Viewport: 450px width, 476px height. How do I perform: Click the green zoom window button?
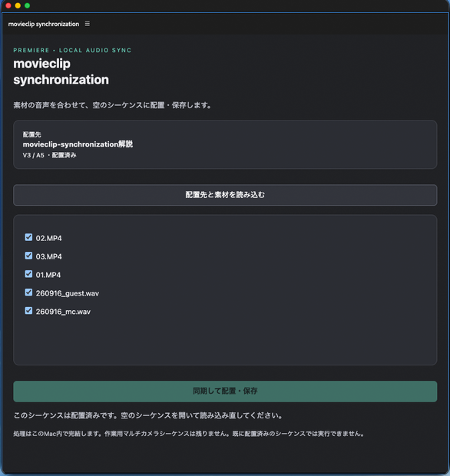tap(27, 5)
